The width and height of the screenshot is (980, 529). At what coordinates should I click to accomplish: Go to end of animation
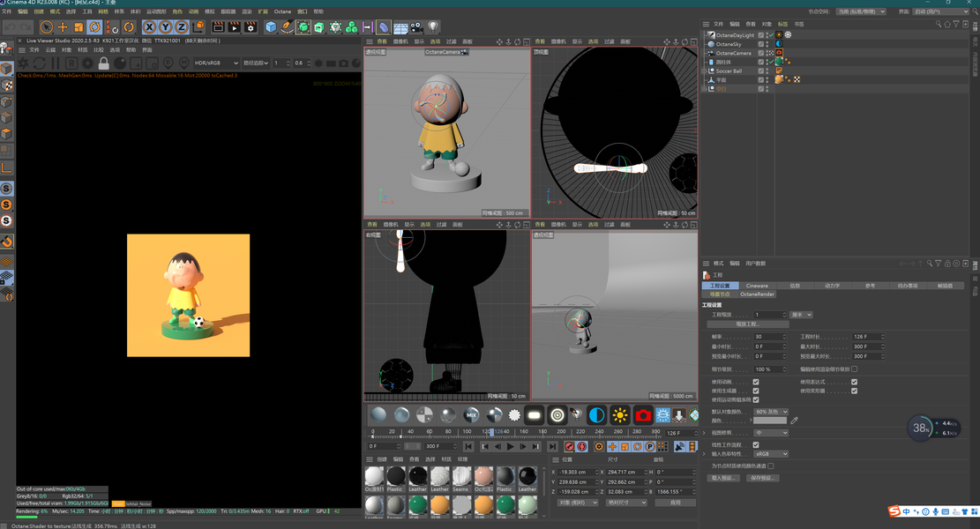(x=552, y=446)
